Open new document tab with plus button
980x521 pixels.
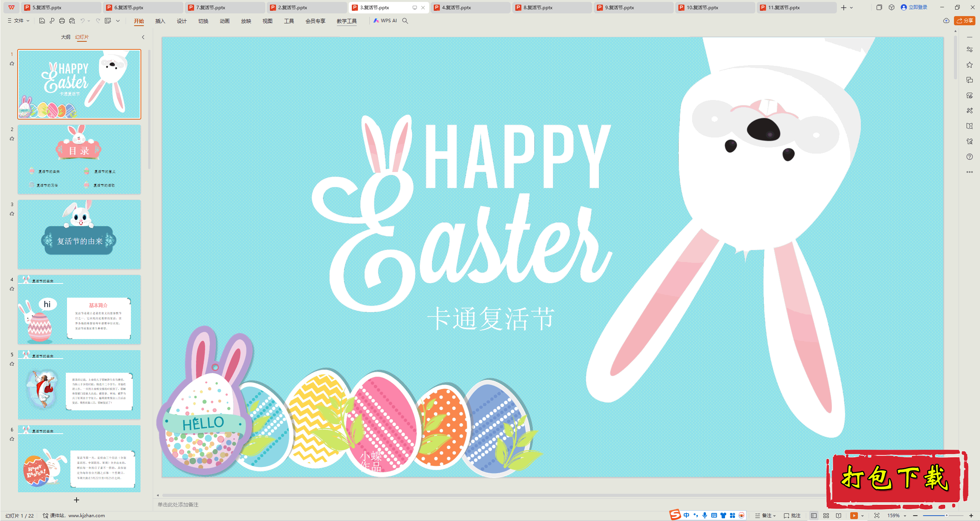coord(844,8)
